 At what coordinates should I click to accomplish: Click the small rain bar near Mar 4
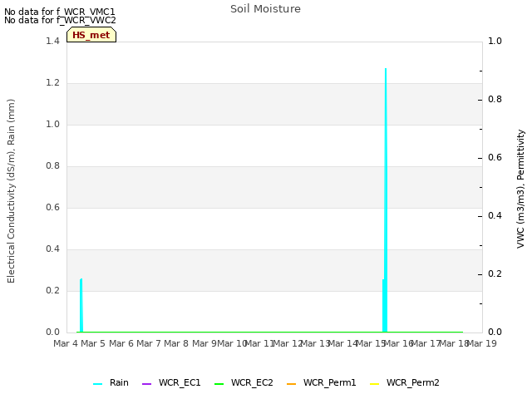click(x=81, y=305)
